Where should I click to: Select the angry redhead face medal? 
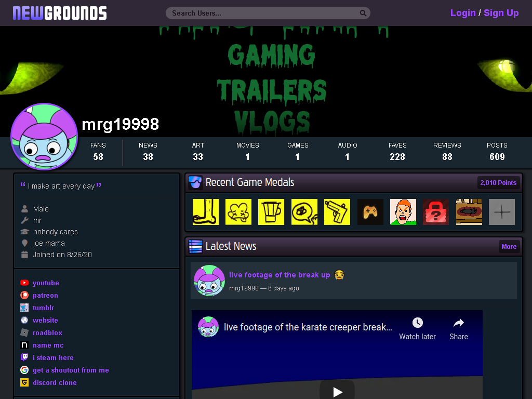[403, 212]
